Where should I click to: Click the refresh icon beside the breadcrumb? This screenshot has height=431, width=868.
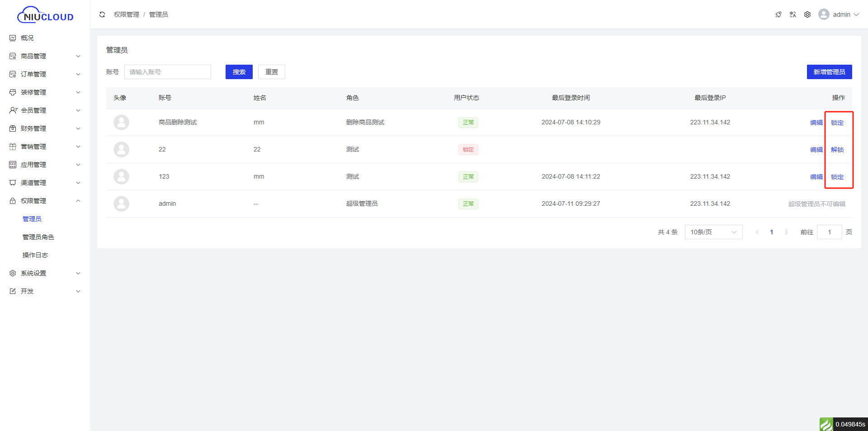pos(102,14)
